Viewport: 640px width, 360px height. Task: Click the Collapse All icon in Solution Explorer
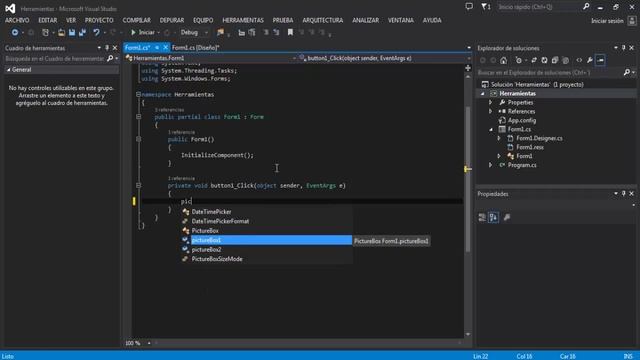point(555,60)
